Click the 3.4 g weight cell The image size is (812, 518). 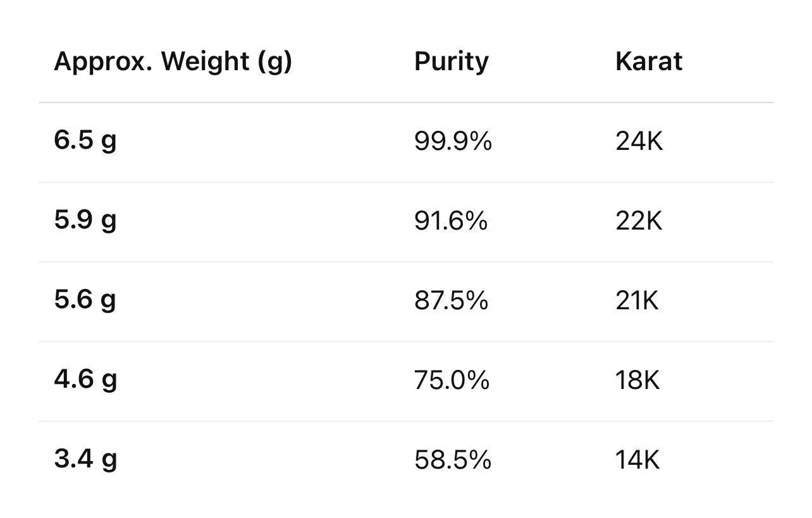pyautogui.click(x=85, y=460)
